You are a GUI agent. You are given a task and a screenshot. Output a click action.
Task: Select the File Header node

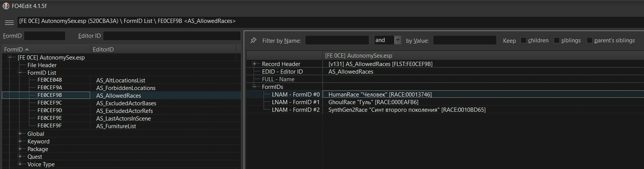42,65
